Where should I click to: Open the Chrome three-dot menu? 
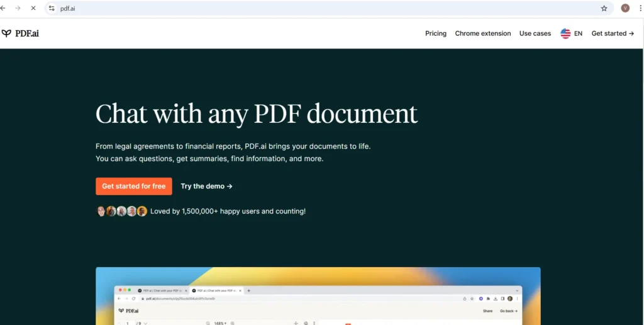click(x=641, y=8)
